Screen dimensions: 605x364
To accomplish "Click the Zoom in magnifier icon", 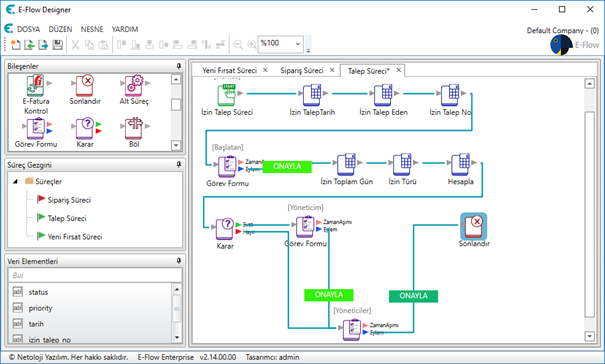I will 252,45.
